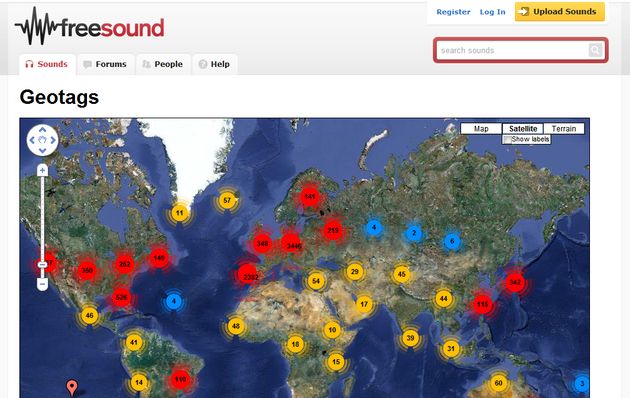Open the red 342 cluster marker
This screenshot has height=398, width=630.
[515, 282]
